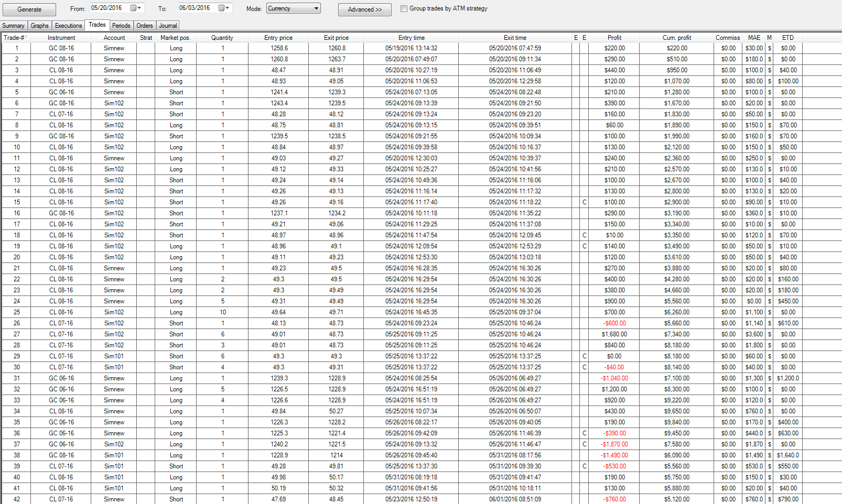Open the To date calendar icon

221,8
